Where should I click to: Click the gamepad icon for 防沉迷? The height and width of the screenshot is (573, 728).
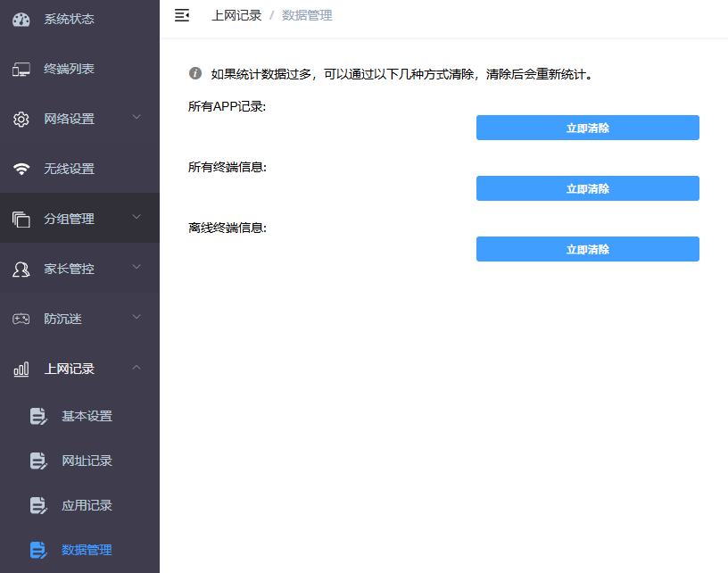coord(21,319)
